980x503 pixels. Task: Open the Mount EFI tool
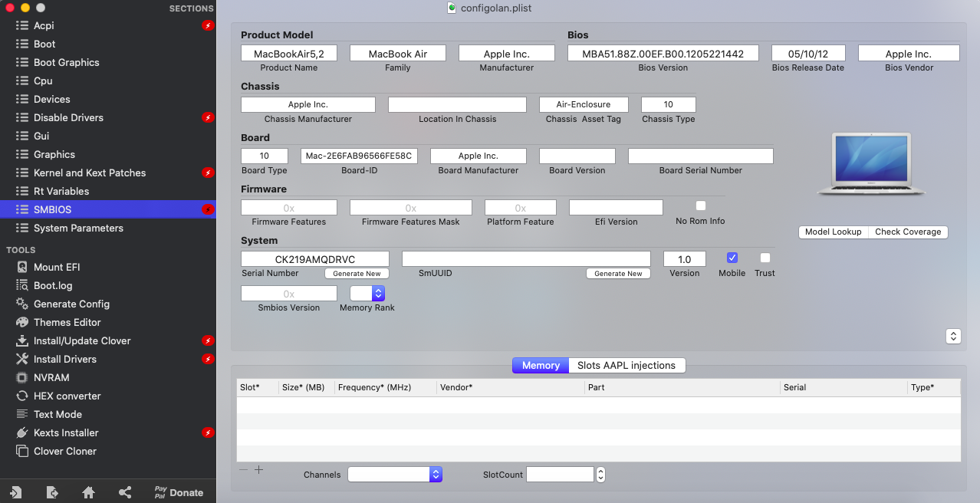56,267
